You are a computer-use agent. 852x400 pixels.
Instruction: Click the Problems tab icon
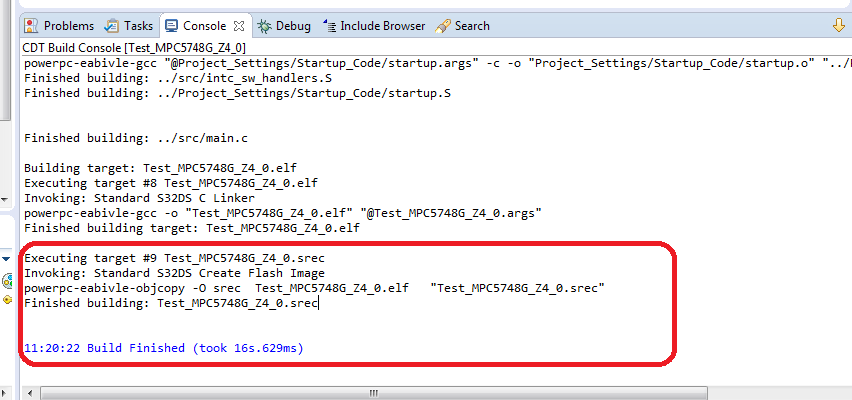pyautogui.click(x=32, y=26)
